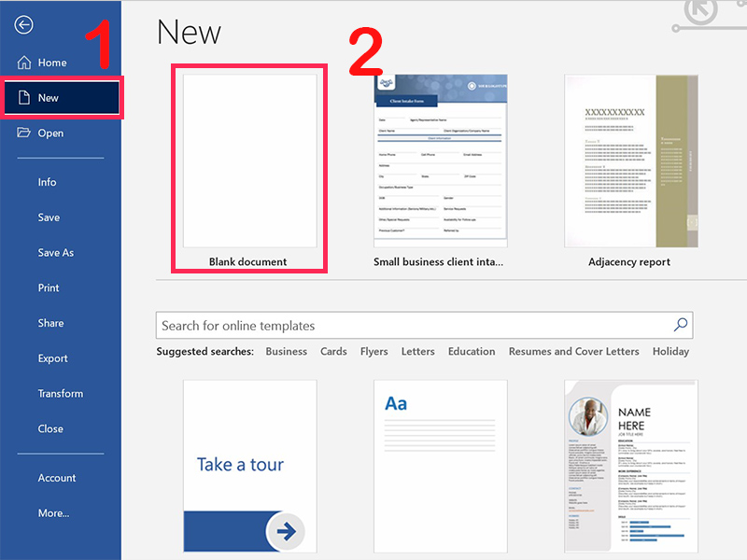This screenshot has height=560, width=747.
Task: Select New in the sidebar
Action: (62, 98)
